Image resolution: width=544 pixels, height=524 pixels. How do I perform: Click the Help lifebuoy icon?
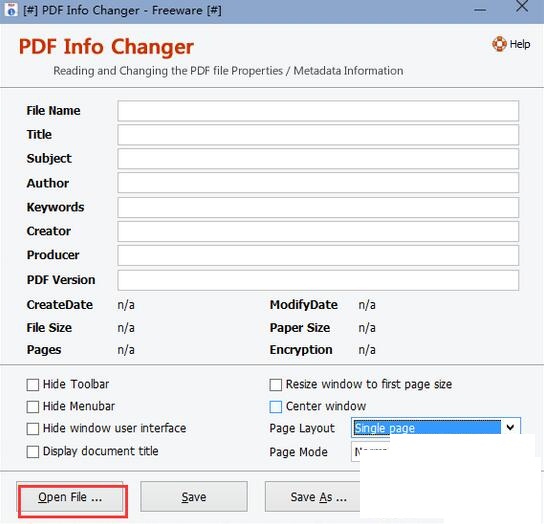(x=499, y=44)
